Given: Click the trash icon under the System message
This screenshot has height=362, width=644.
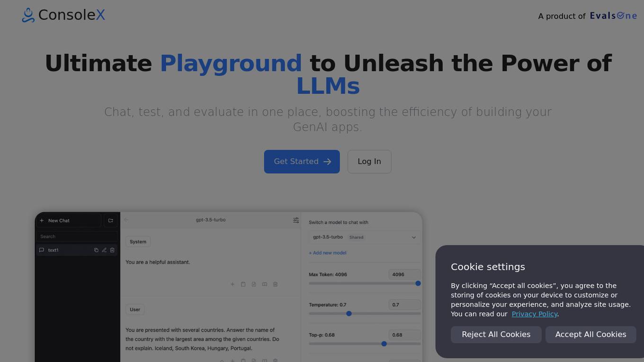Looking at the screenshot, I should point(275,284).
